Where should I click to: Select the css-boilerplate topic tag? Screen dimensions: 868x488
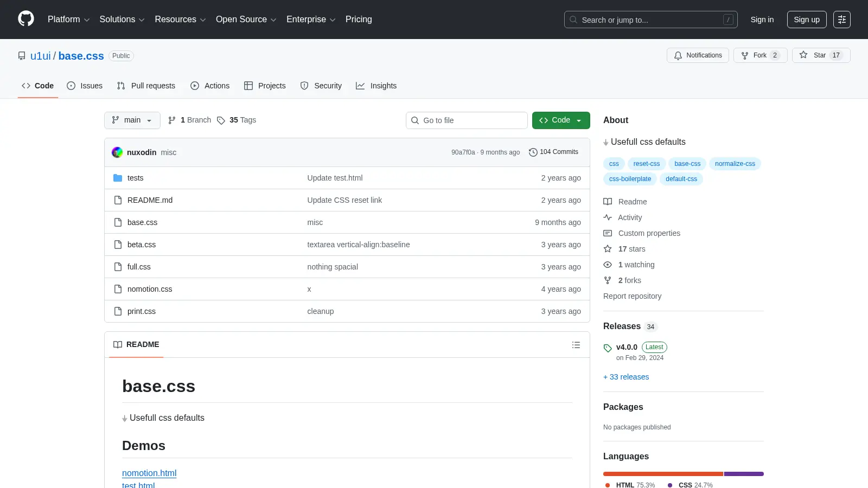[630, 179]
